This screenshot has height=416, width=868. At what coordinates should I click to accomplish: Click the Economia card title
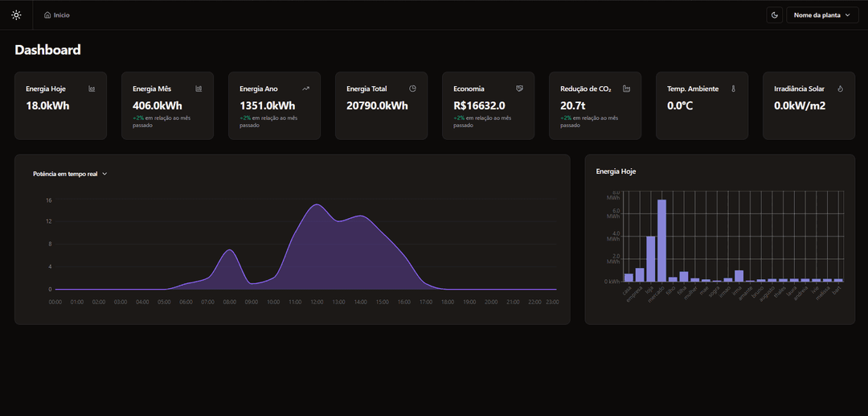469,89
